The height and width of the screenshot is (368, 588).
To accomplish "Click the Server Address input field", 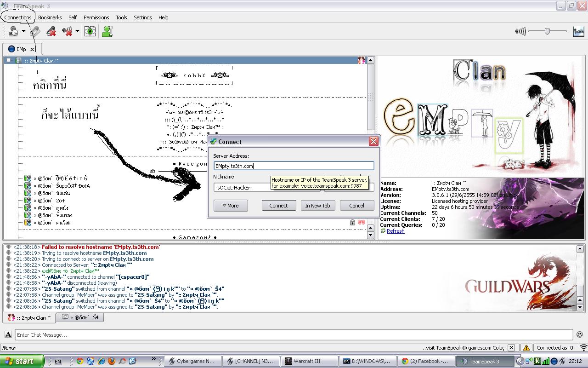I will pyautogui.click(x=294, y=166).
